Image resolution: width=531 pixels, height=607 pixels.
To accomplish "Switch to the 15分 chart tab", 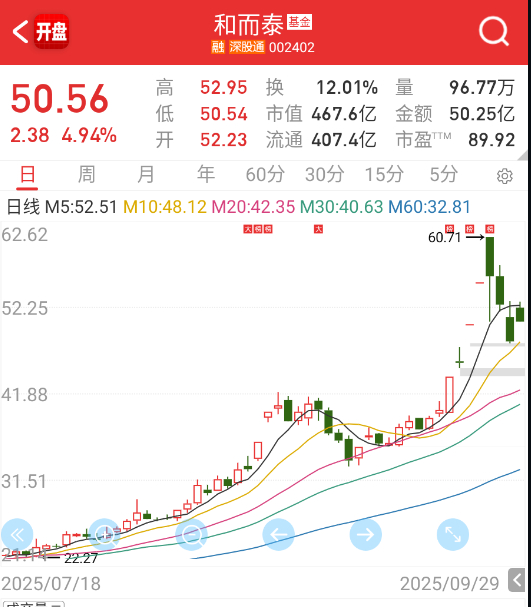I will tap(384, 175).
